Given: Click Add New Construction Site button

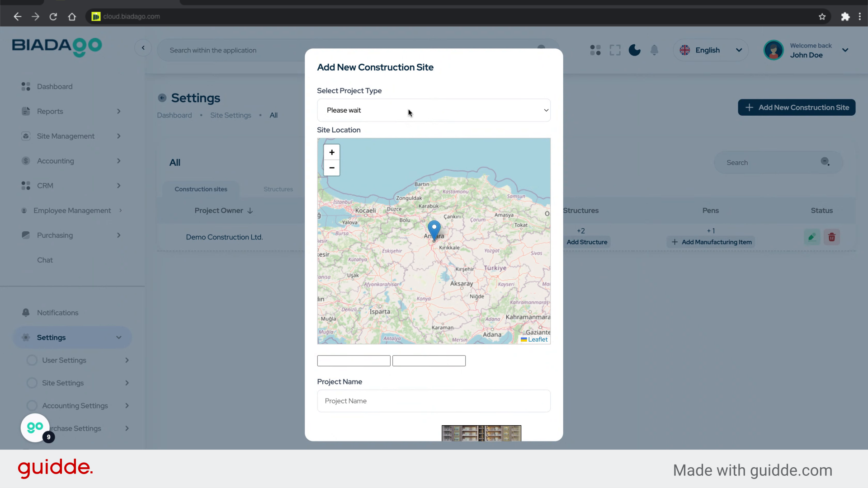Looking at the screenshot, I should [x=797, y=108].
